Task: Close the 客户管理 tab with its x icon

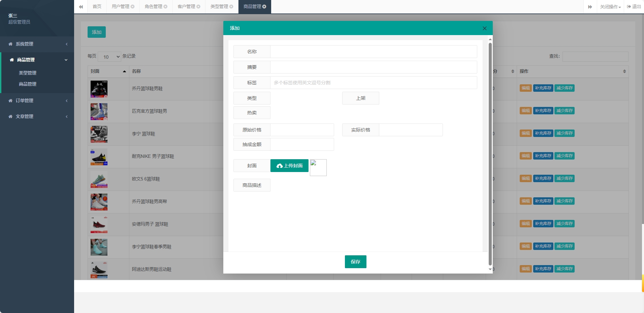Action: [198, 7]
